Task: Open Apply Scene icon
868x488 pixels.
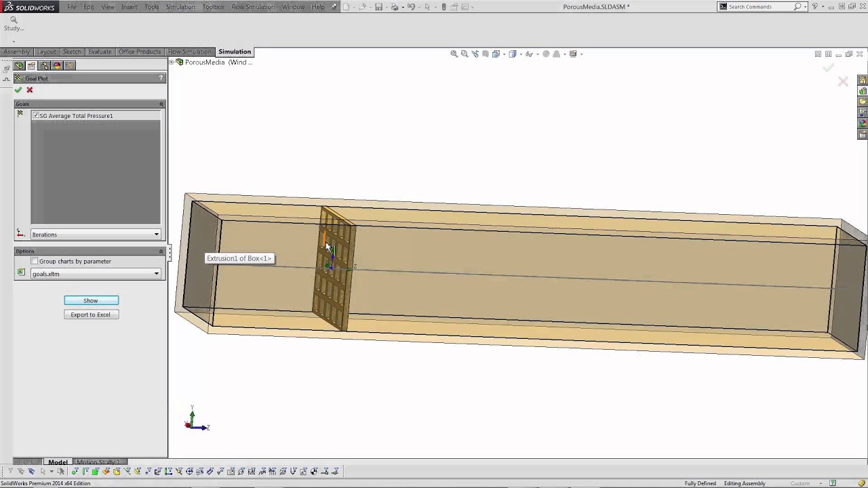Action: point(557,54)
